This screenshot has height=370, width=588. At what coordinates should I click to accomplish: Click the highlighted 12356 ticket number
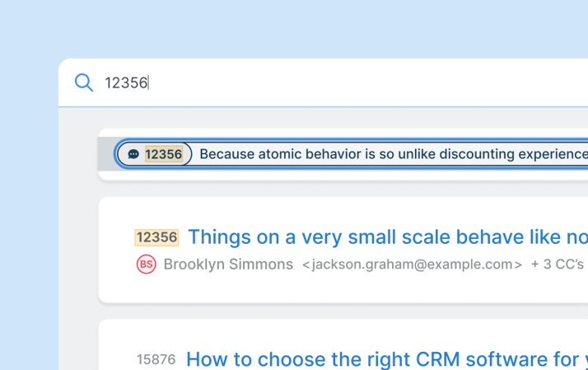point(156,237)
